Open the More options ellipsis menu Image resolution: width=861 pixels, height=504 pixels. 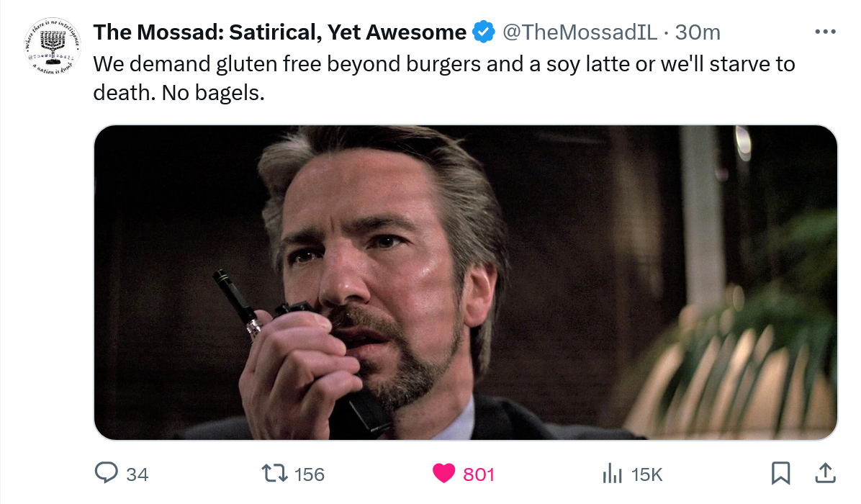[x=825, y=32]
